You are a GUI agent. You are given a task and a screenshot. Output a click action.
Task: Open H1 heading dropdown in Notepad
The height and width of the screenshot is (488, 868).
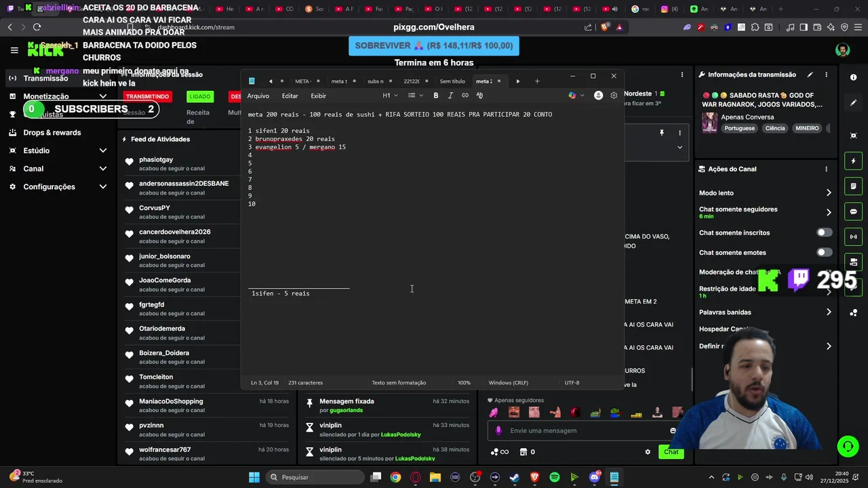point(390,96)
